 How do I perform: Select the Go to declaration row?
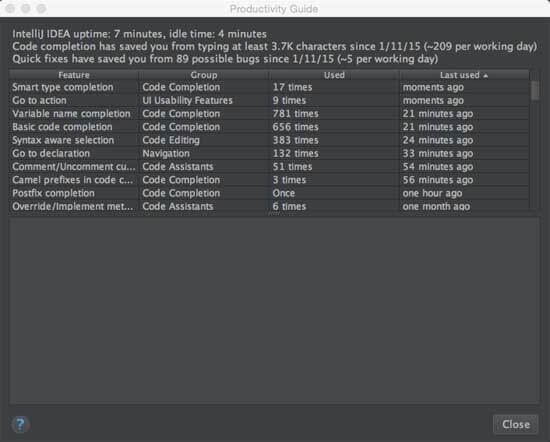pyautogui.click(x=269, y=153)
